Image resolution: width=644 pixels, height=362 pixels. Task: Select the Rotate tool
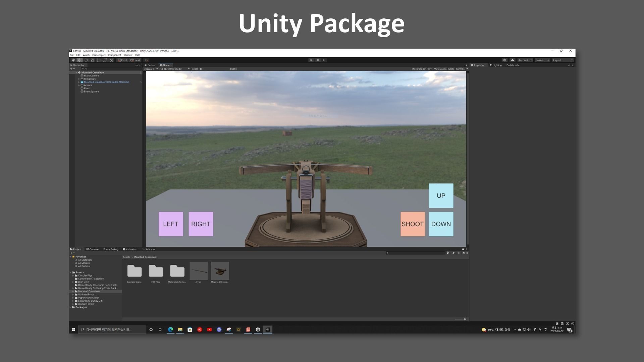[86, 60]
